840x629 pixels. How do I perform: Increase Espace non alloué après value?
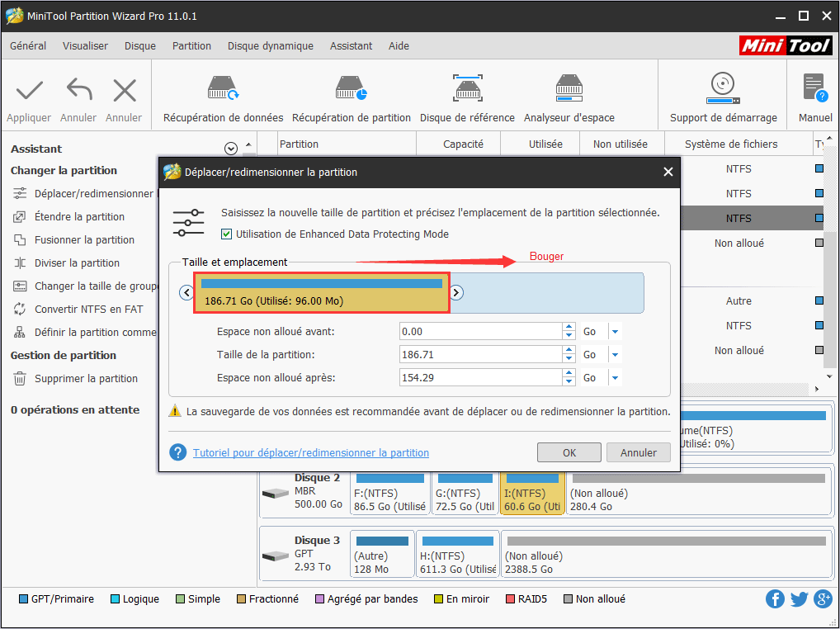tap(569, 373)
